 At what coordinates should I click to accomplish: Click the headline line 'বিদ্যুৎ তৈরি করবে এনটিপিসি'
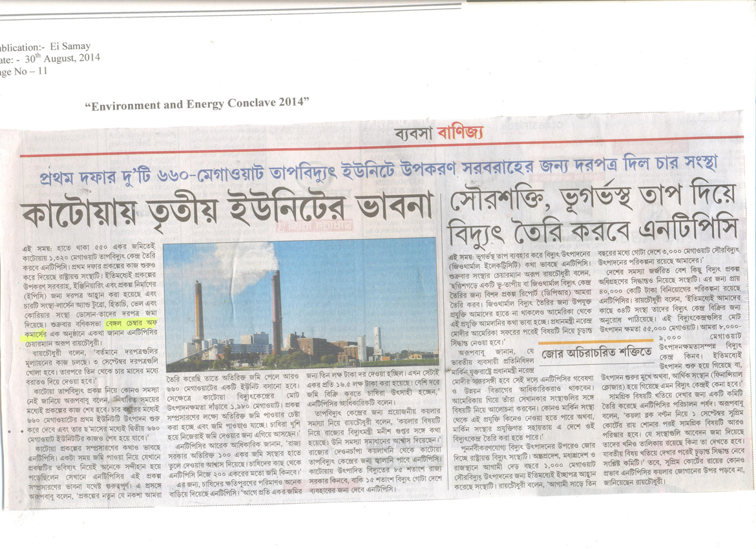[x=593, y=230]
